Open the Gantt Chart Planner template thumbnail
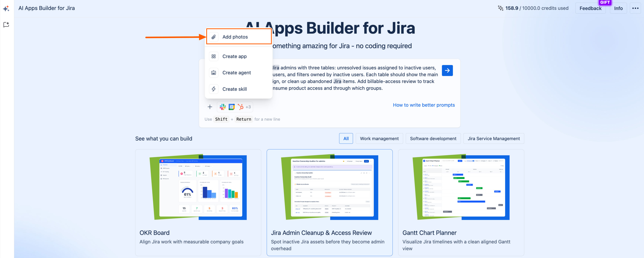Image resolution: width=644 pixels, height=258 pixels. [461, 187]
